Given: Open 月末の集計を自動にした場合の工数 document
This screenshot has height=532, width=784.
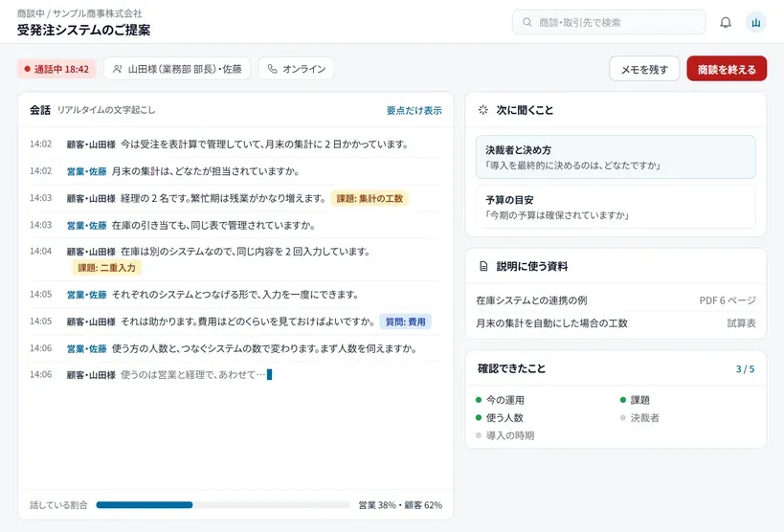Looking at the screenshot, I should pos(616,323).
